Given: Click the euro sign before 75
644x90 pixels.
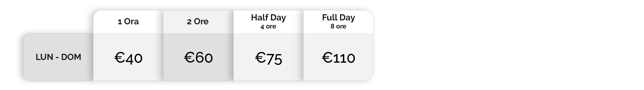Looking at the screenshot, I should pos(260,58).
